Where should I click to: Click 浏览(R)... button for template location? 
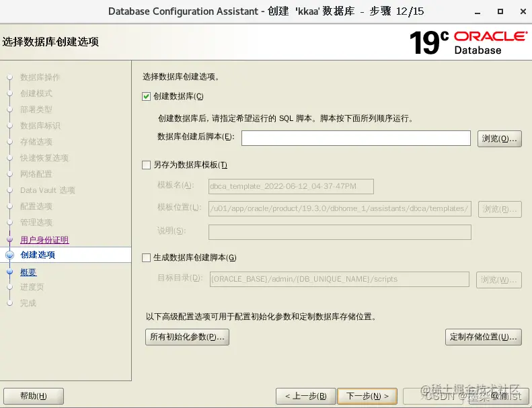point(500,209)
